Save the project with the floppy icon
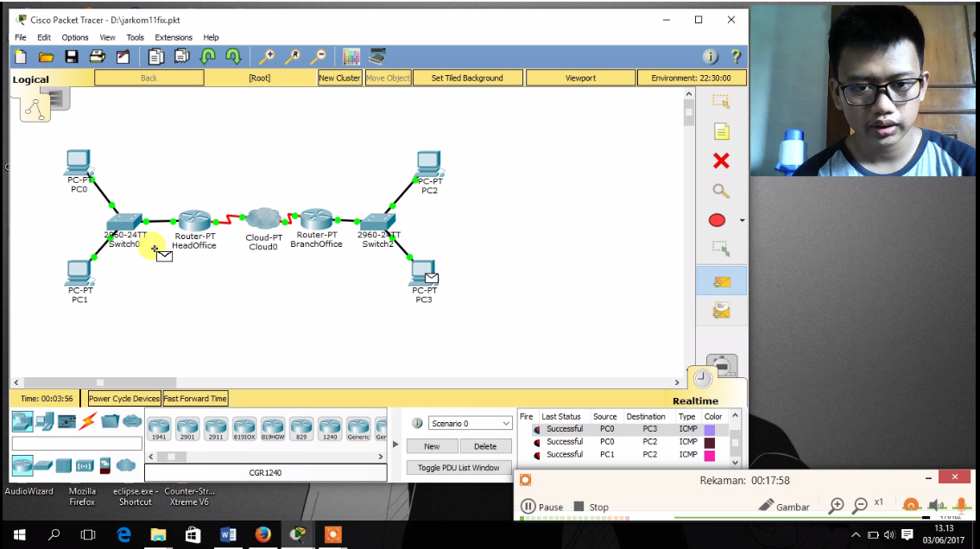Viewport: 980px width, 549px height. 72,57
